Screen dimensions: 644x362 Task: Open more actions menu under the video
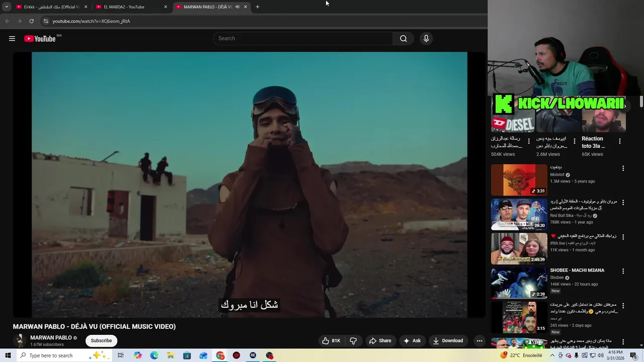(479, 340)
